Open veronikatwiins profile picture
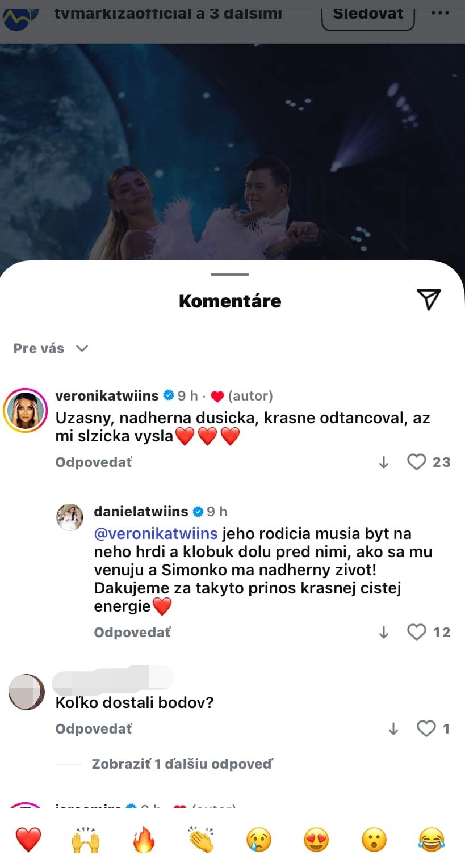The height and width of the screenshot is (868, 465). [x=25, y=410]
